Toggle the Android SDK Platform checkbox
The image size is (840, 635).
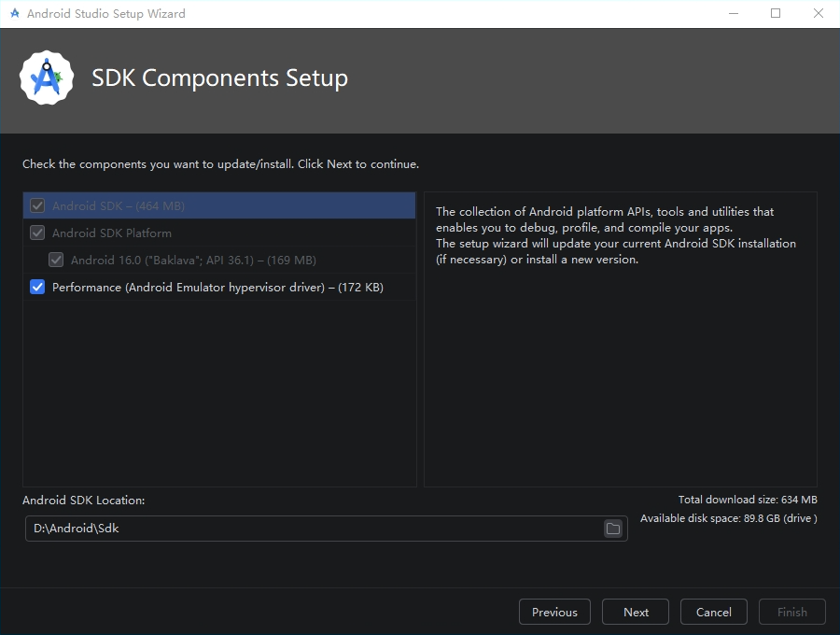(x=37, y=233)
